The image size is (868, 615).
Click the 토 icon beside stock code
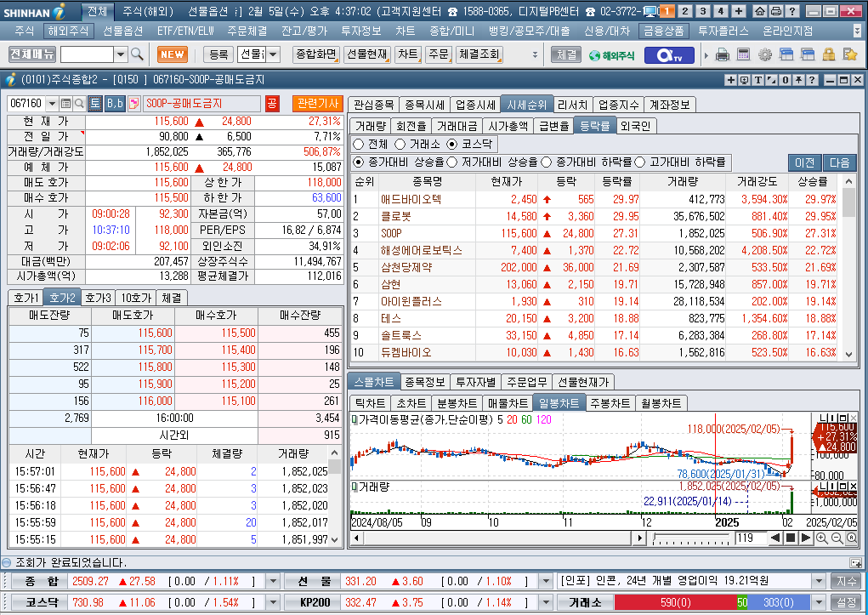(95, 103)
